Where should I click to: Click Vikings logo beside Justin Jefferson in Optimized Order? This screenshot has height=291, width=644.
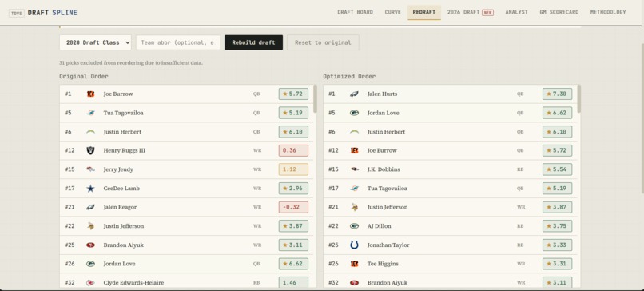tap(354, 207)
